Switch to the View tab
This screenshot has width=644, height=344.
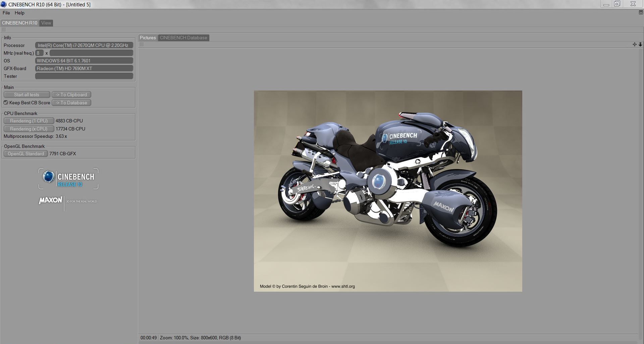pos(46,23)
